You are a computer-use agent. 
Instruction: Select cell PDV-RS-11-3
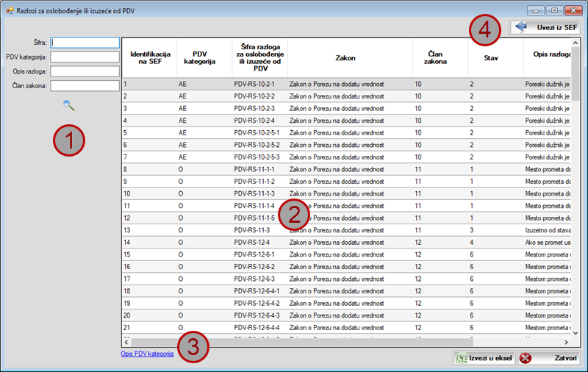click(x=260, y=230)
